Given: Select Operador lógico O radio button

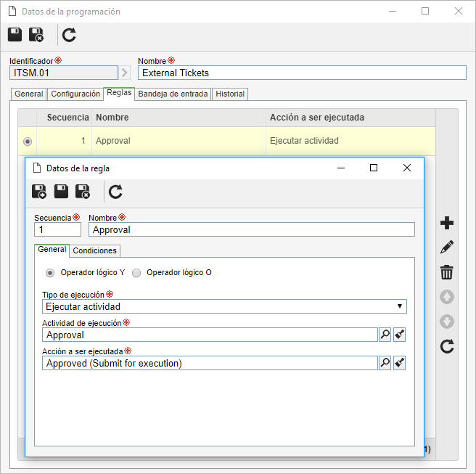Looking at the screenshot, I should tap(136, 273).
